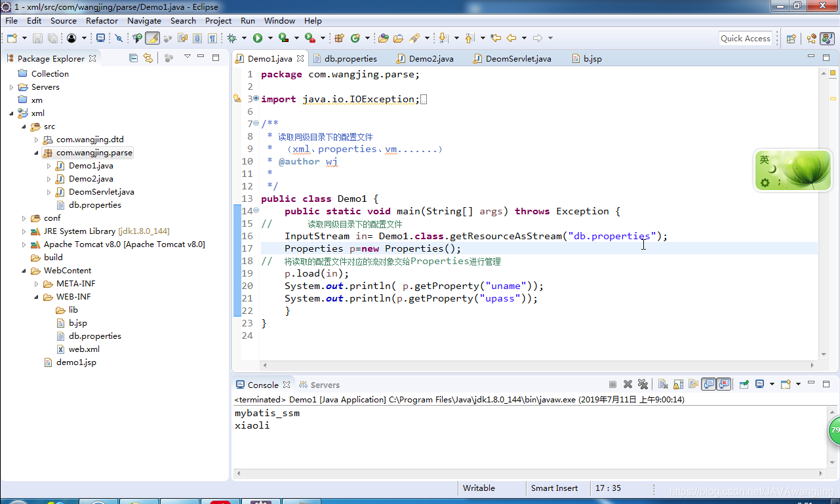
Task: Run the program with the green Run button
Action: 258,38
